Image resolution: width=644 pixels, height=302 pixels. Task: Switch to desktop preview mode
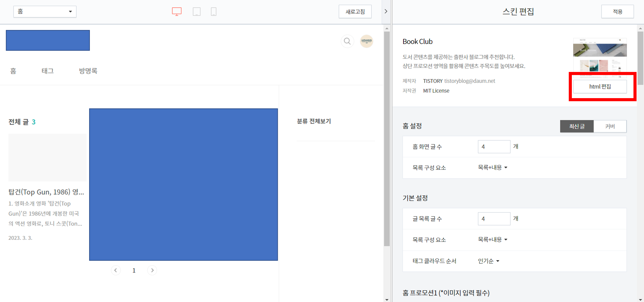(x=177, y=12)
